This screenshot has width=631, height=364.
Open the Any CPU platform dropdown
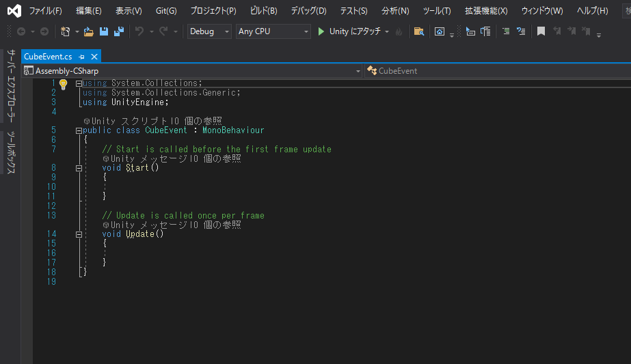273,31
